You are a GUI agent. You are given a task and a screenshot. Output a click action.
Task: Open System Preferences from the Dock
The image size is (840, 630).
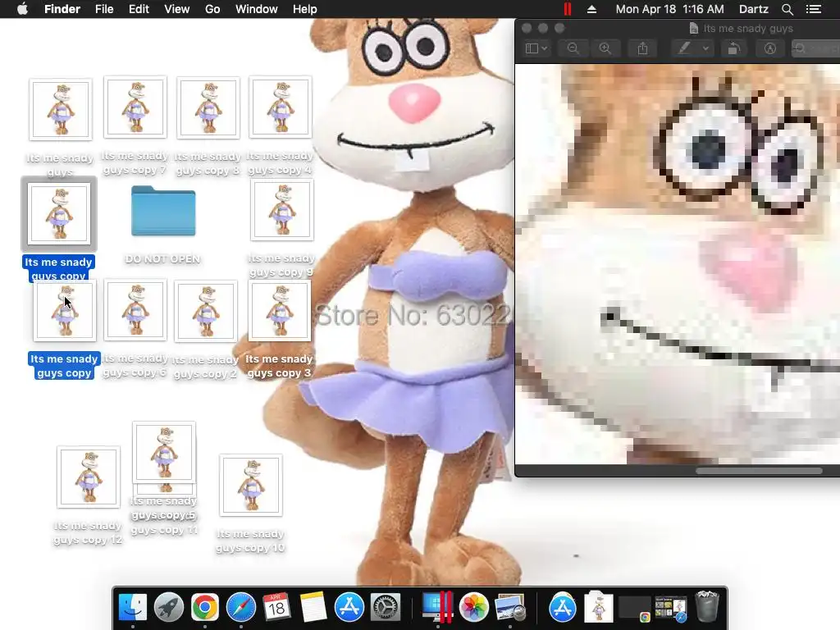point(386,608)
